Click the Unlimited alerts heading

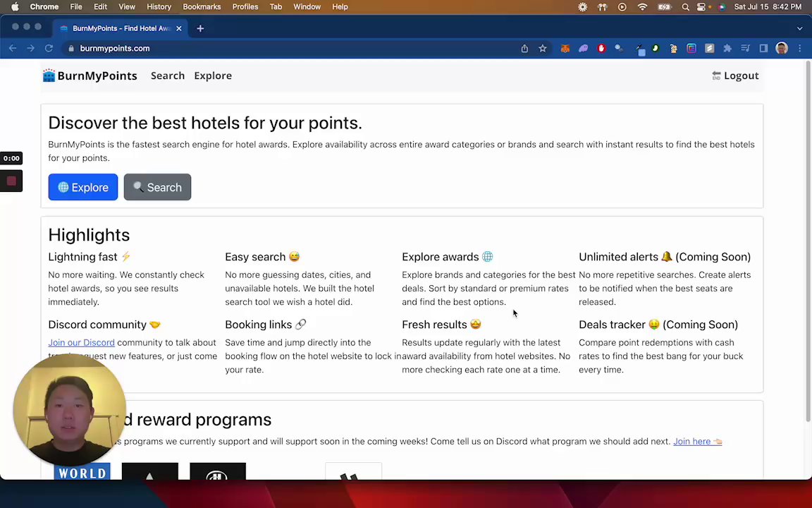tap(665, 257)
